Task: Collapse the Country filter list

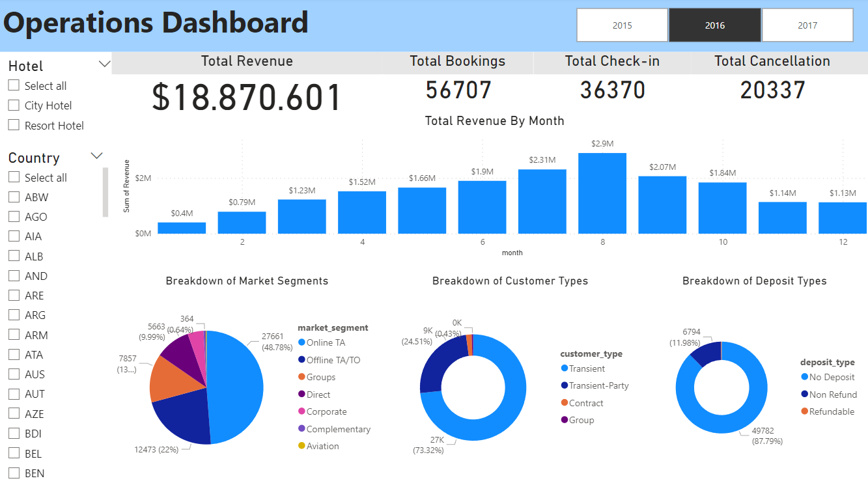Action: (x=96, y=156)
